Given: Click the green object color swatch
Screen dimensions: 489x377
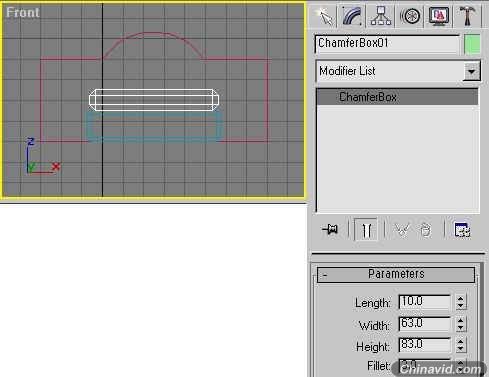Looking at the screenshot, I should coord(472,44).
